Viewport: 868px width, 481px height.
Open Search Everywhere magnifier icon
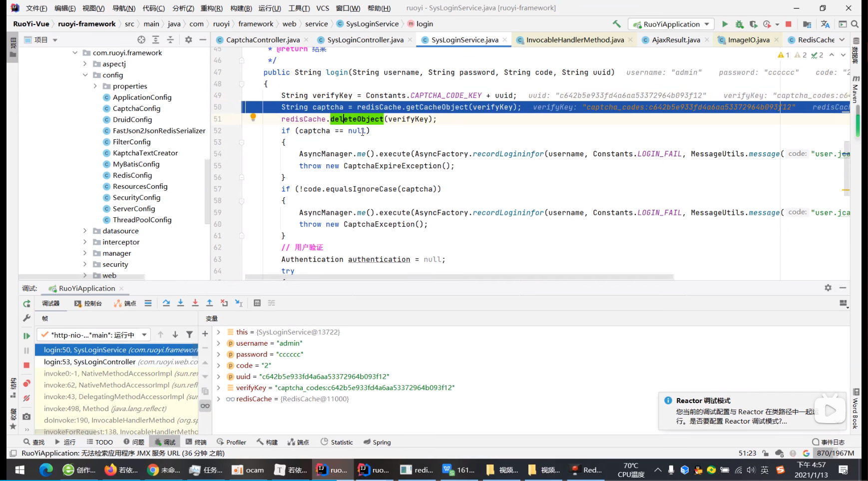point(855,24)
